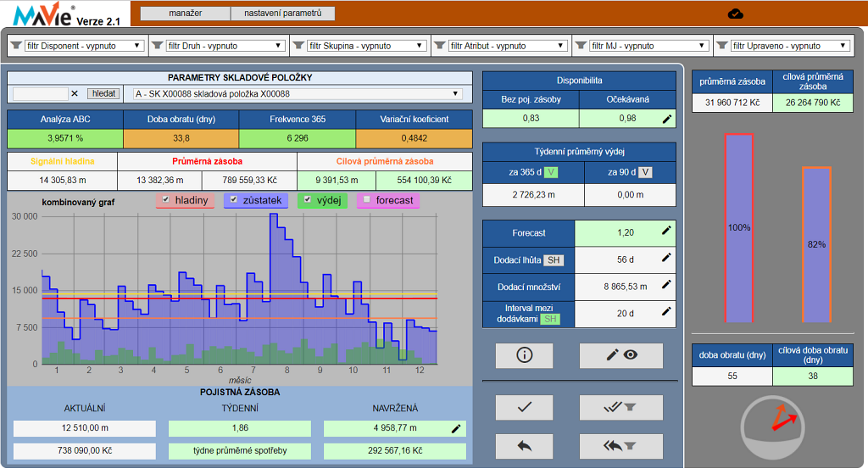This screenshot has height=474, width=868.
Task: Open the manažer tab
Action: pos(186,13)
